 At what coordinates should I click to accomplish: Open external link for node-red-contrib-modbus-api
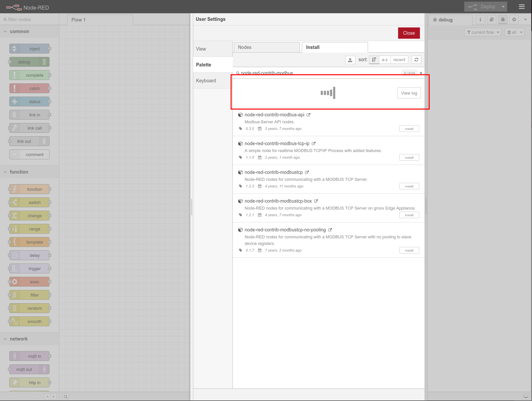308,115
